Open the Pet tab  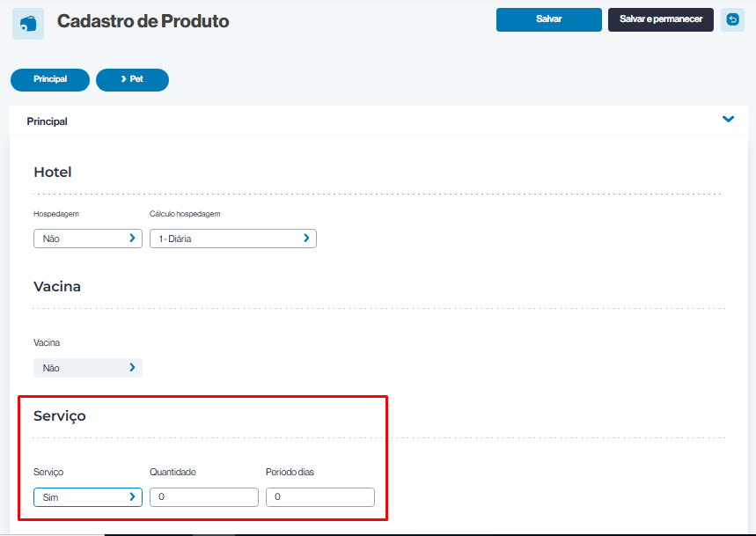[132, 79]
